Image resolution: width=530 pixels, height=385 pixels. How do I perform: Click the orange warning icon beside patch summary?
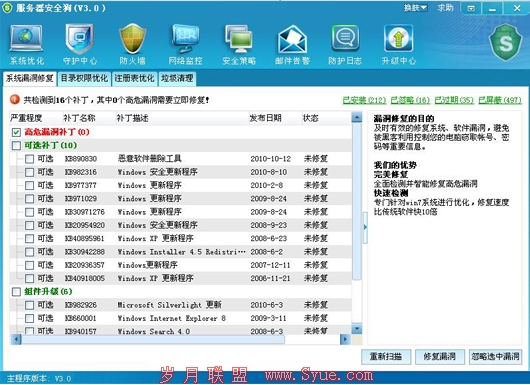tap(15, 99)
